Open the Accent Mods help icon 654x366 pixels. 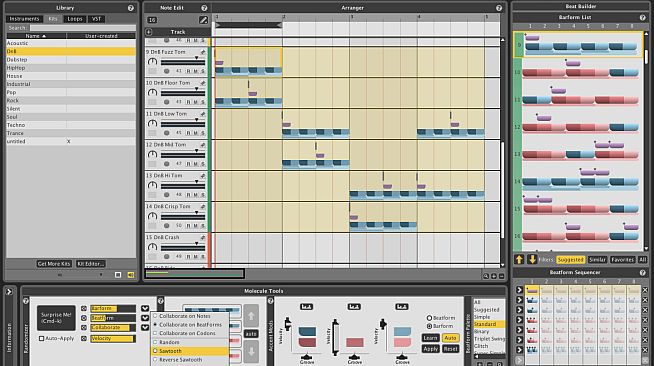pyautogui.click(x=270, y=301)
